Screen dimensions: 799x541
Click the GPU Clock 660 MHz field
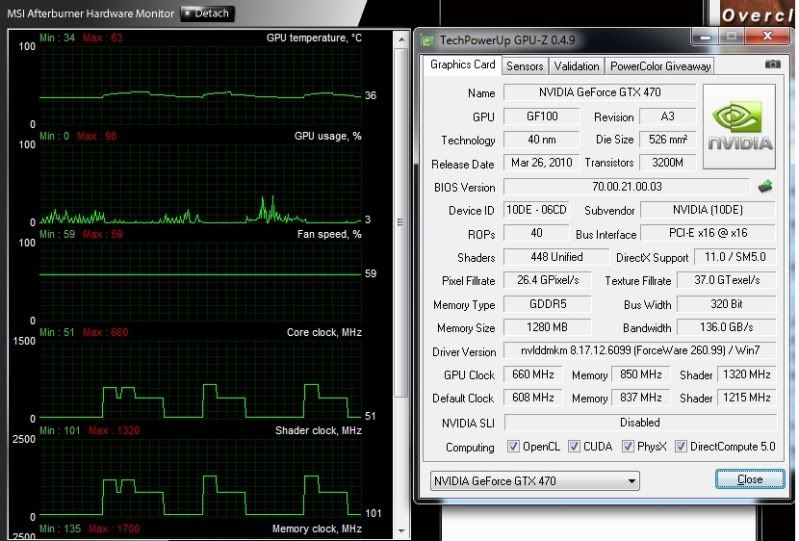532,374
